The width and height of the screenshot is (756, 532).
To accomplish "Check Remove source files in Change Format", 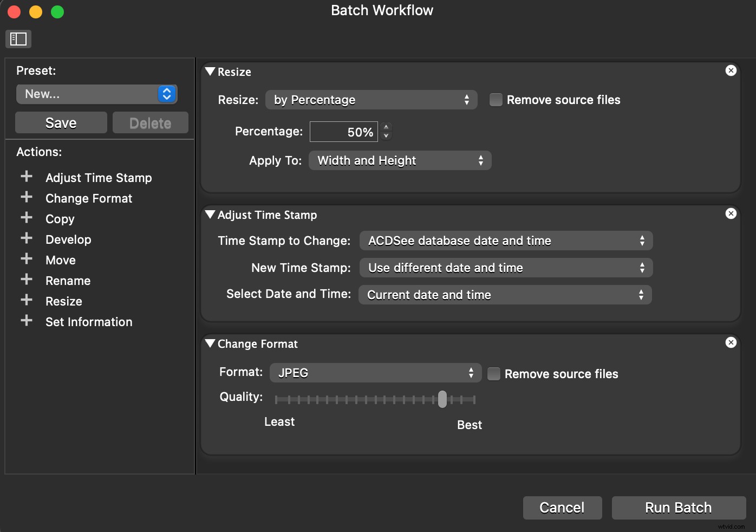I will 493,374.
